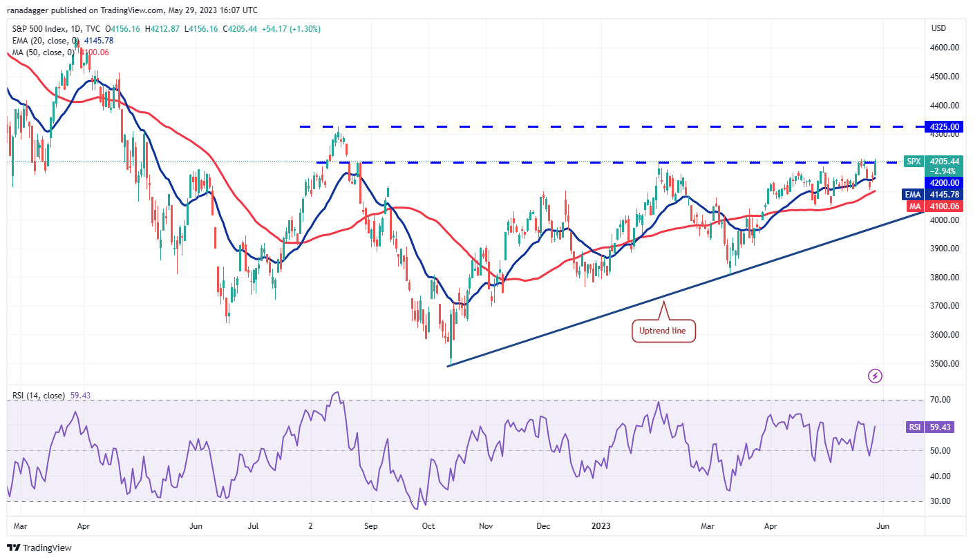
Task: Click the purple lightning bolt icon
Action: (876, 376)
